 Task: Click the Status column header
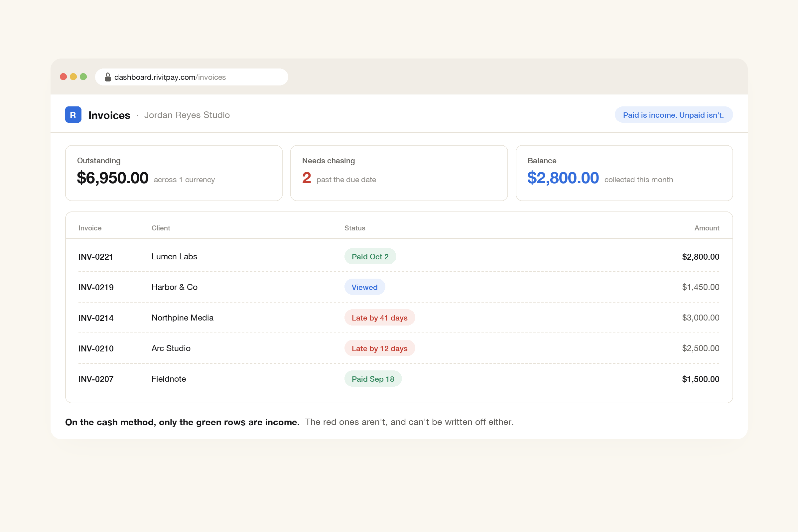(354, 228)
